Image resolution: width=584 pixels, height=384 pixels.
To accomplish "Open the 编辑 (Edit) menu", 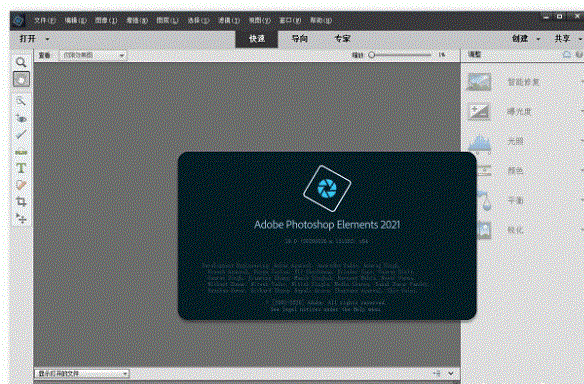I will (x=76, y=20).
